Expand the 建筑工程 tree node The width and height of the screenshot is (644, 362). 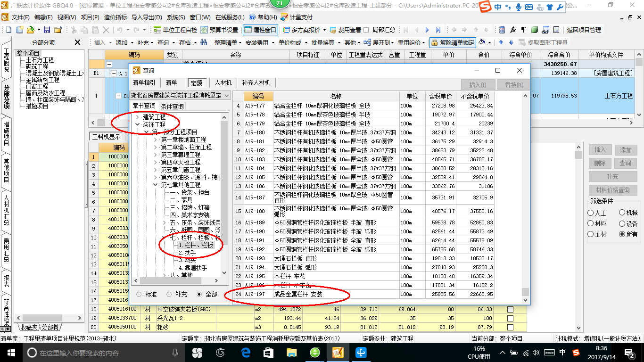click(x=137, y=117)
